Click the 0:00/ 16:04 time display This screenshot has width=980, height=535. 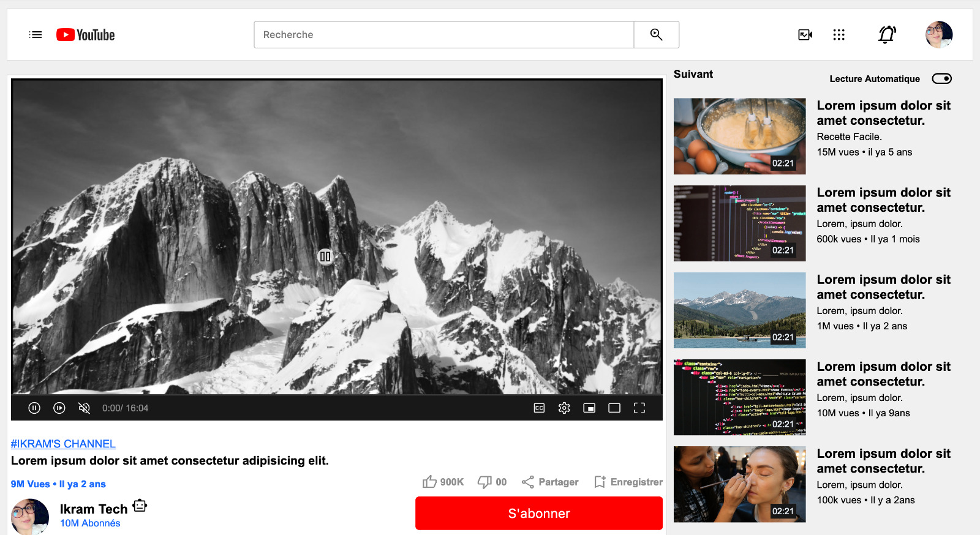tap(125, 408)
